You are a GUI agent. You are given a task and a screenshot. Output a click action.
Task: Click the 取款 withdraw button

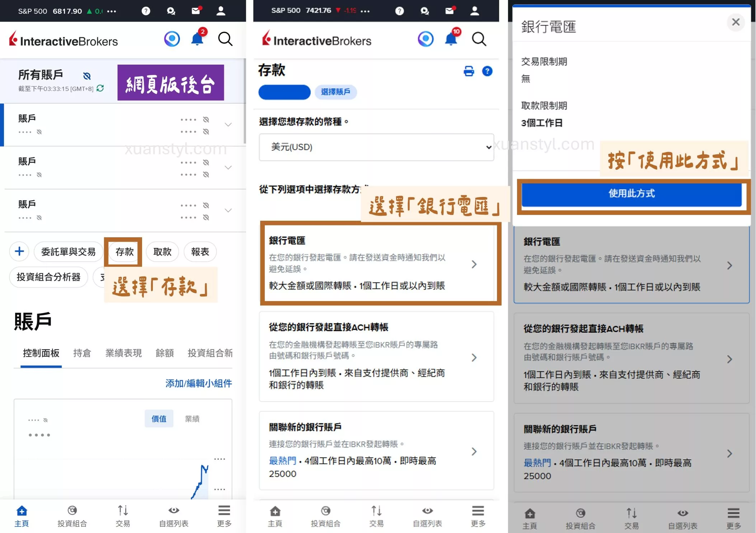coord(163,252)
